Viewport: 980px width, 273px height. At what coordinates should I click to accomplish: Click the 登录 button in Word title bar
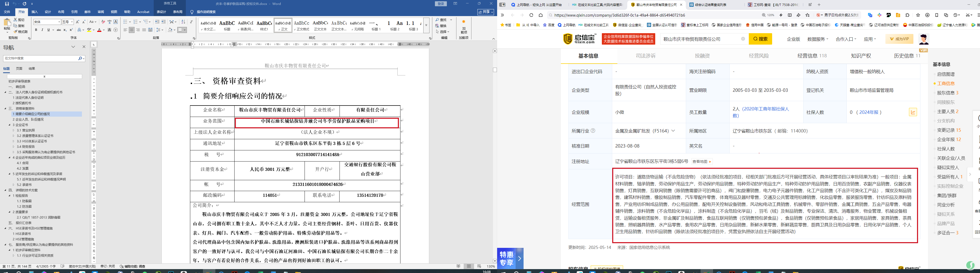[x=441, y=4]
